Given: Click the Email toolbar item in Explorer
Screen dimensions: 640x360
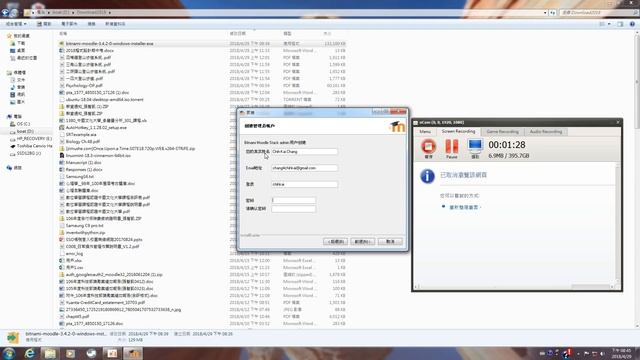Looking at the screenshot, I should click(x=69, y=24).
